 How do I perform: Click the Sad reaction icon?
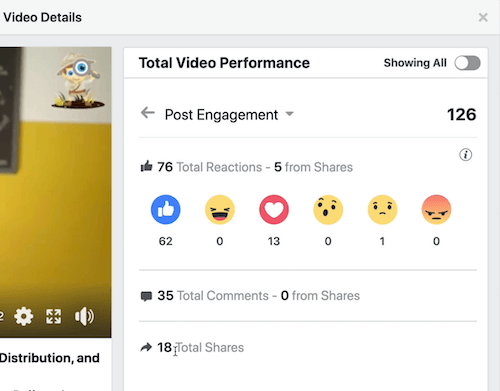pyautogui.click(x=382, y=210)
